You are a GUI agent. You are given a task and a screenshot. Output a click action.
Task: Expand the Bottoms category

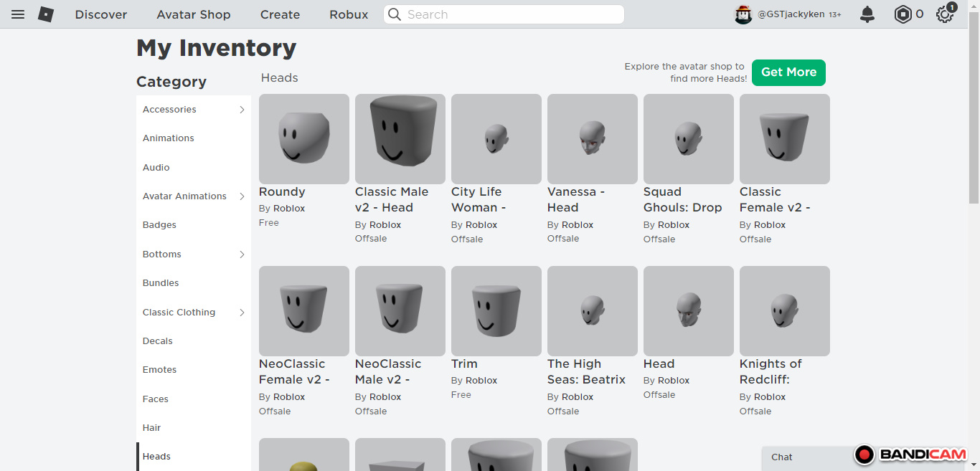point(242,254)
